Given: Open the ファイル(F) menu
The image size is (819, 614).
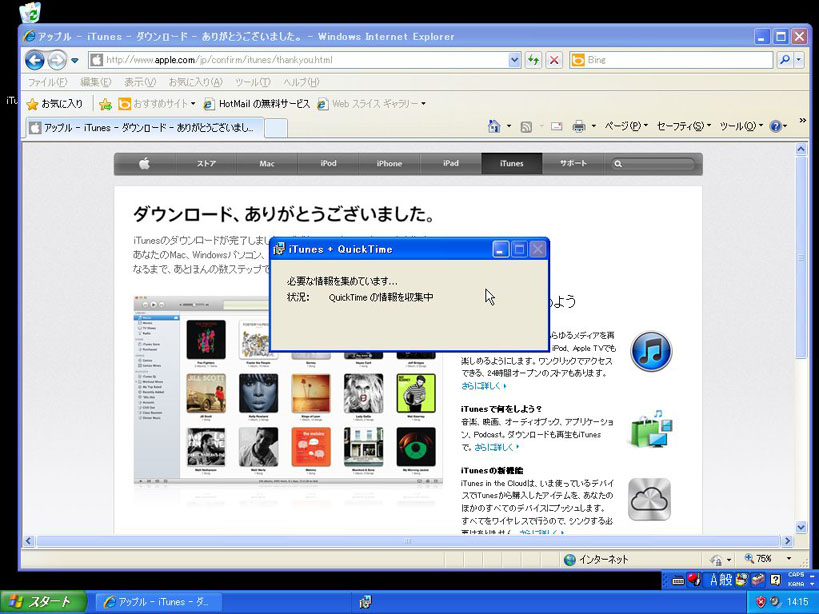Looking at the screenshot, I should click(47, 82).
